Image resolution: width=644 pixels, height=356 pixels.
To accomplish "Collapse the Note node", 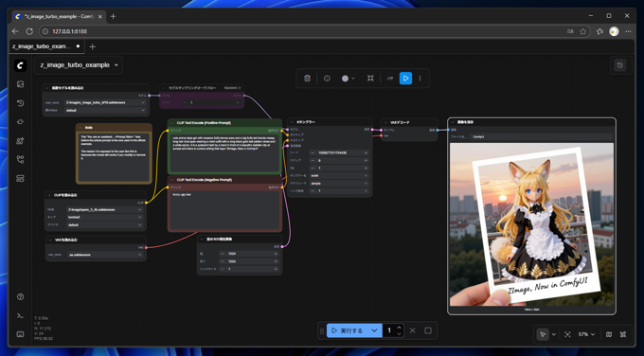I will [x=80, y=128].
